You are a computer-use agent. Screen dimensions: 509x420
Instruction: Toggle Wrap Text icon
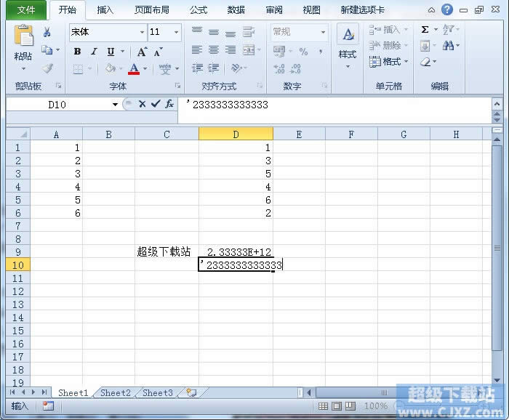pos(249,32)
